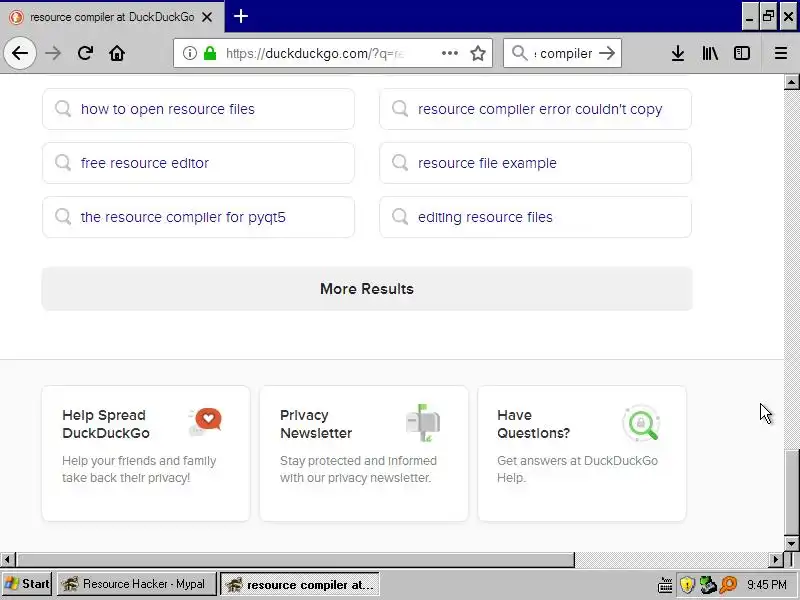The height and width of the screenshot is (600, 800).
Task: Toggle the sidebar view
Action: (x=742, y=53)
